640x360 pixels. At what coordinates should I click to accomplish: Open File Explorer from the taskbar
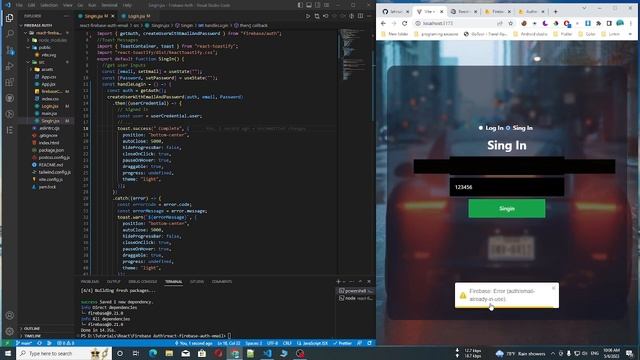coord(169,353)
